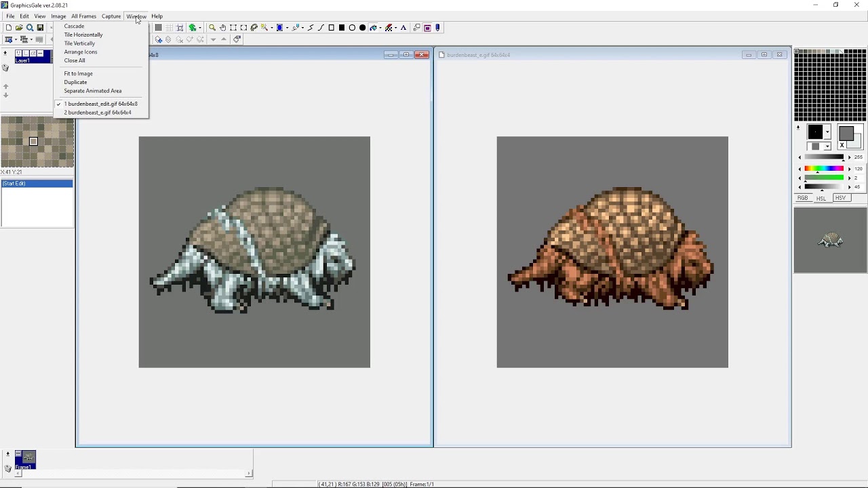Select the (Start Edit) history entry
The width and height of the screenshot is (868, 488).
coord(37,184)
